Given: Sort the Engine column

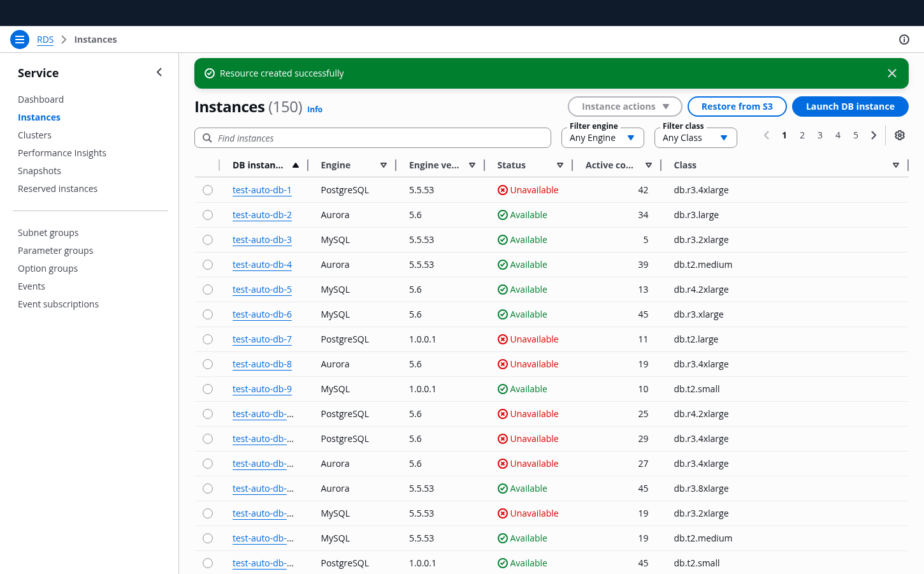Looking at the screenshot, I should [384, 165].
